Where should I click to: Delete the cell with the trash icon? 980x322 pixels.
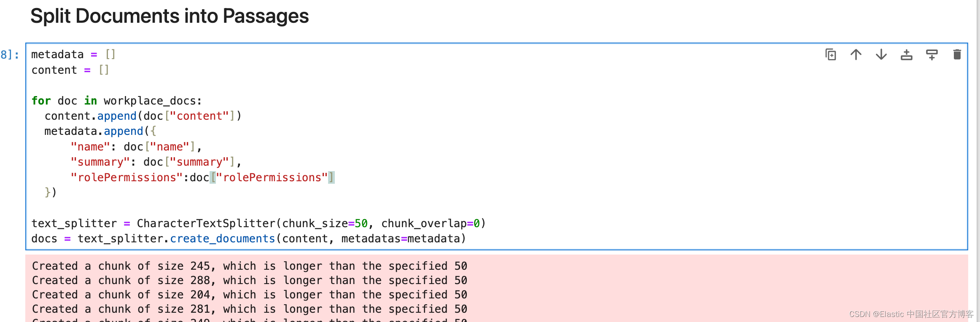pyautogui.click(x=957, y=55)
